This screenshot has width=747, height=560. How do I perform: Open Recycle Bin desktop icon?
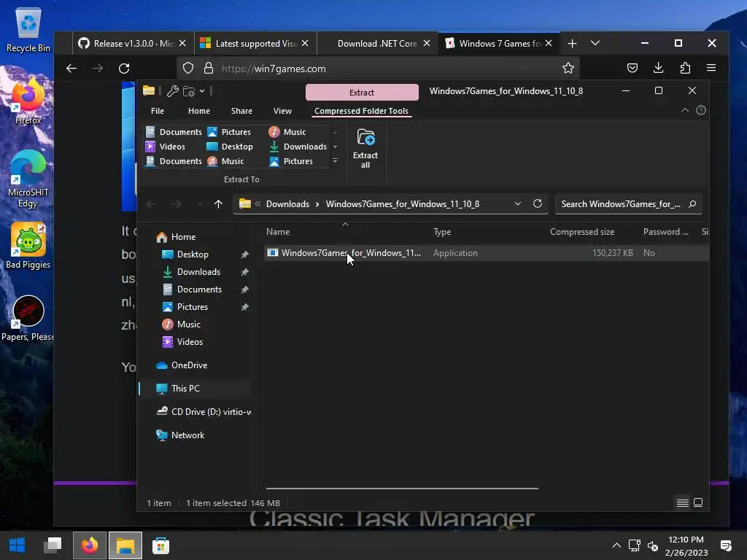tap(28, 29)
